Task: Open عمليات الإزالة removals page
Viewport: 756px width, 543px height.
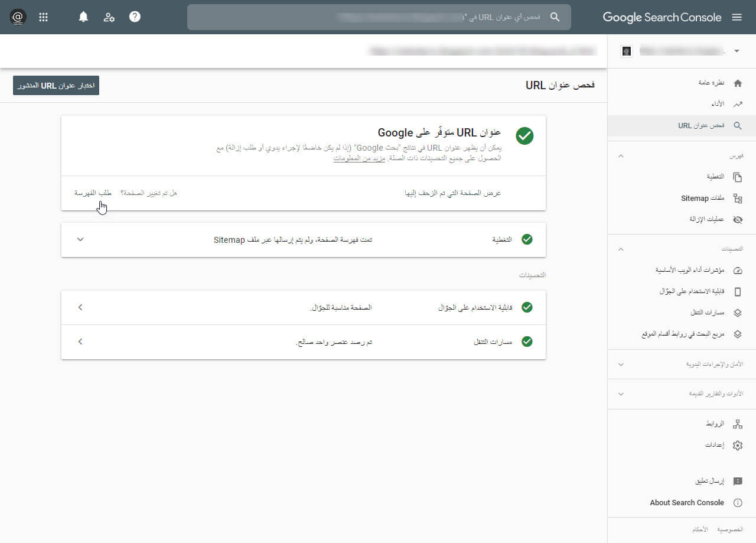Action: coord(707,219)
